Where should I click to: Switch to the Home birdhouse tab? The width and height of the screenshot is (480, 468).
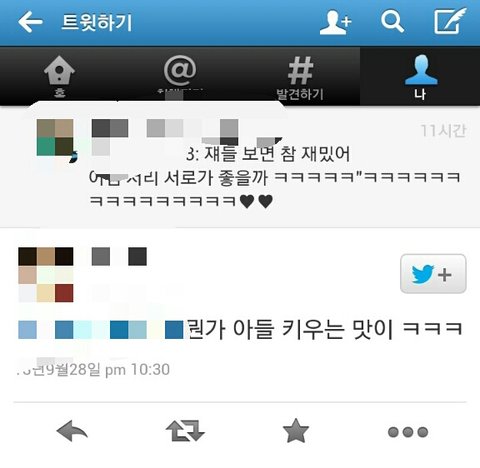(60, 76)
